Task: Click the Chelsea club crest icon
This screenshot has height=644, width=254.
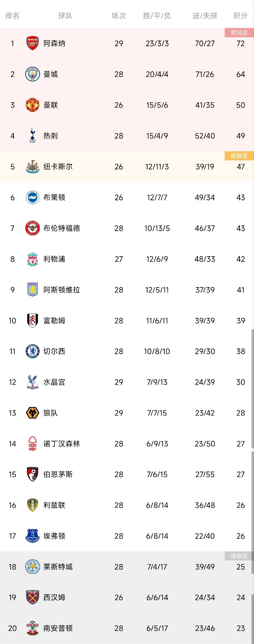Action: pos(33,351)
